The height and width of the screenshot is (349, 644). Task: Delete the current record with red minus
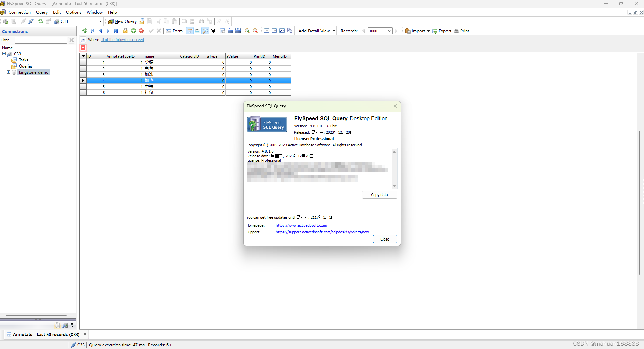[x=141, y=31]
